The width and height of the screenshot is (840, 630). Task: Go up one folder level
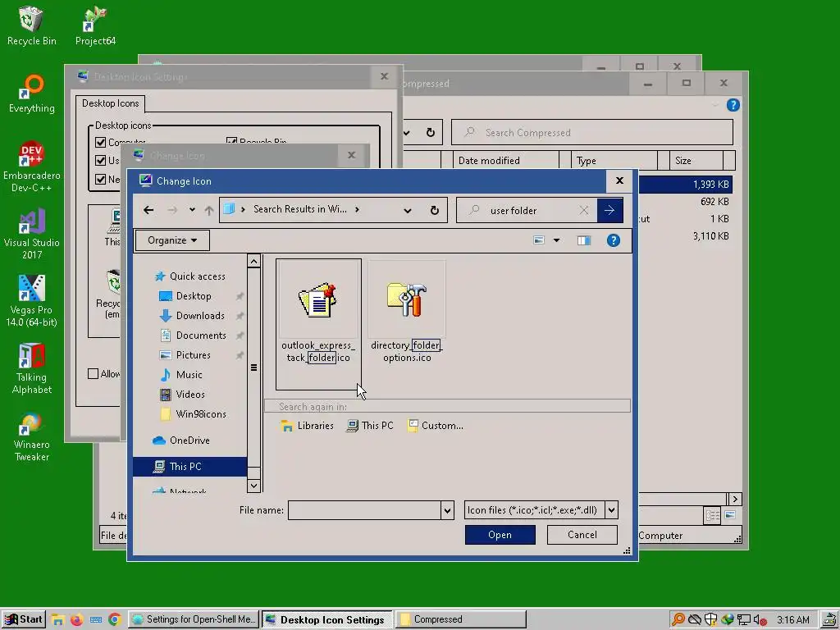[209, 210]
